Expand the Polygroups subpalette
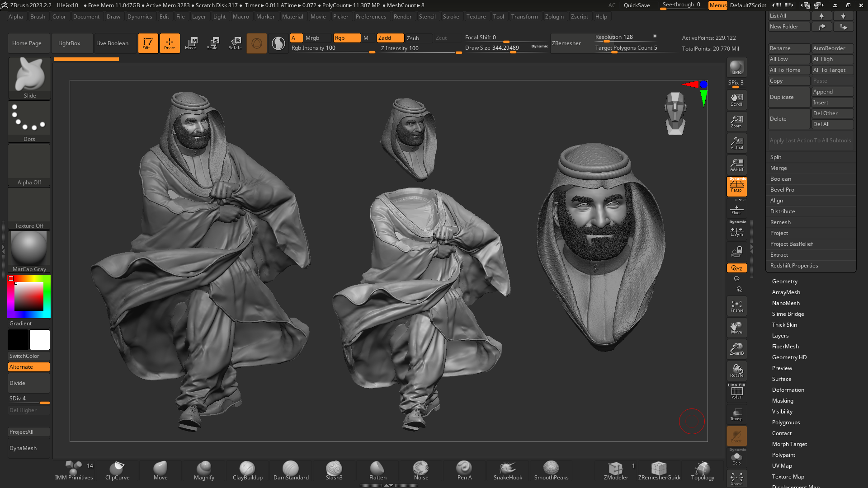 786,422
